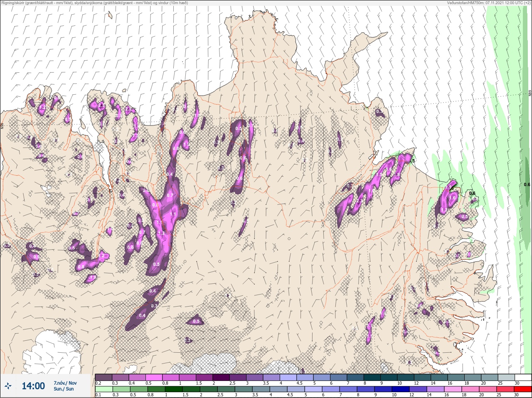Click the '7.nóv./ Nov' date label
The width and height of the screenshot is (532, 398).
pos(65,383)
